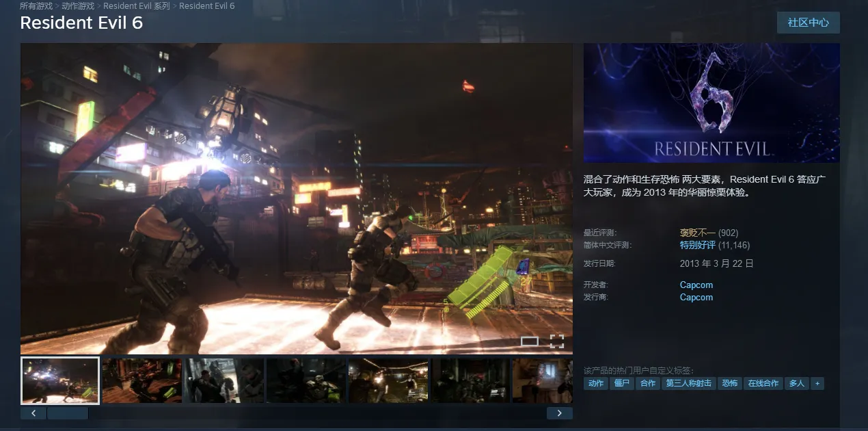Select the 恐怖 tag

(x=729, y=383)
